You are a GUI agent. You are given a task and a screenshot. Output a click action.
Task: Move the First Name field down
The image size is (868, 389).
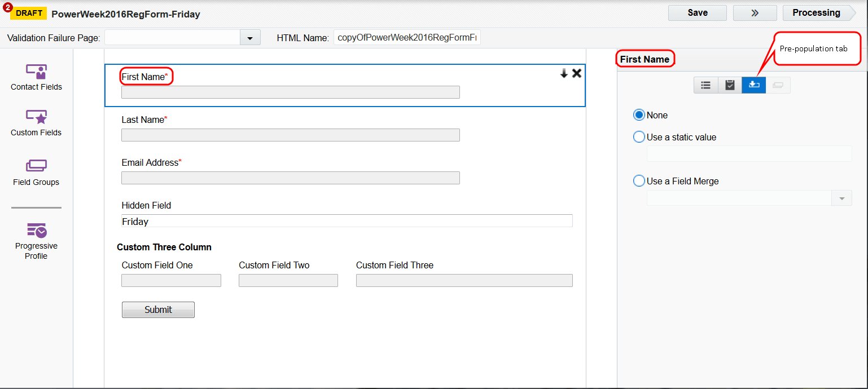[x=563, y=73]
